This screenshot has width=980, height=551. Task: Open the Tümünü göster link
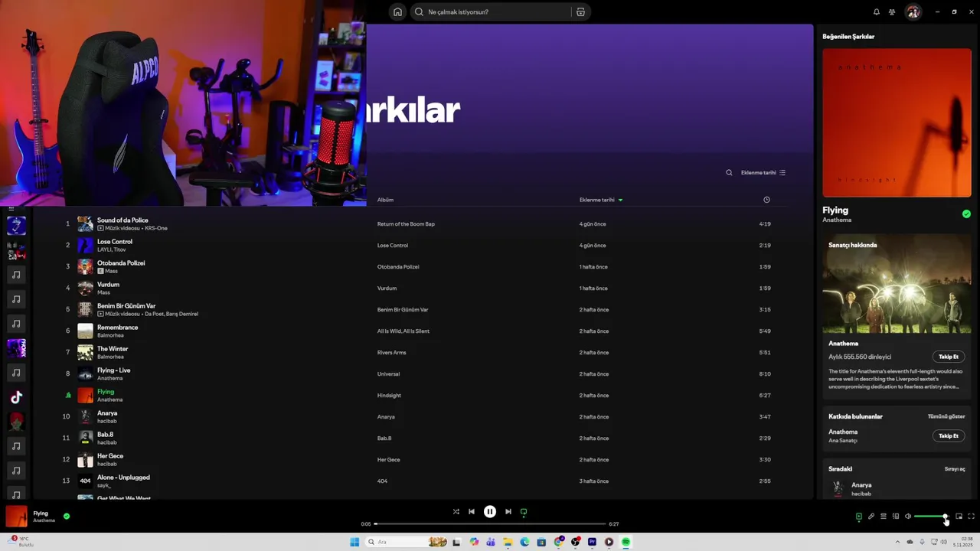point(946,416)
